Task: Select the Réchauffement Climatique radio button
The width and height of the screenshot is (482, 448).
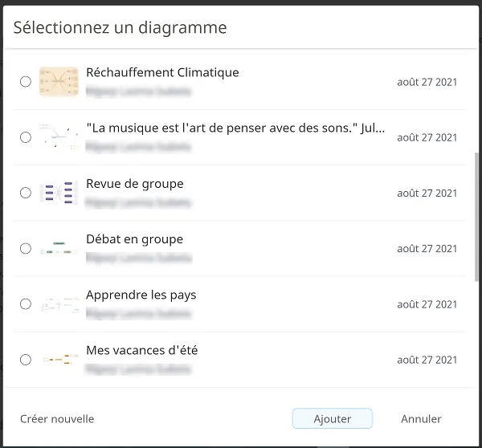Action: (26, 82)
